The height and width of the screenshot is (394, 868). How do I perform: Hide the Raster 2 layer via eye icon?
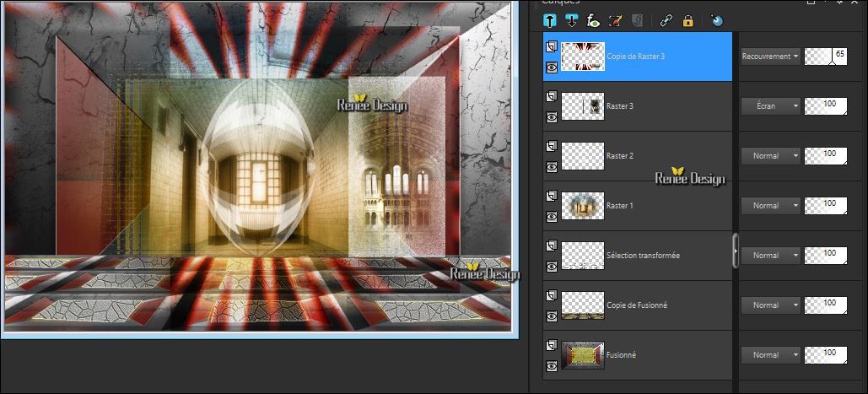[x=552, y=166]
